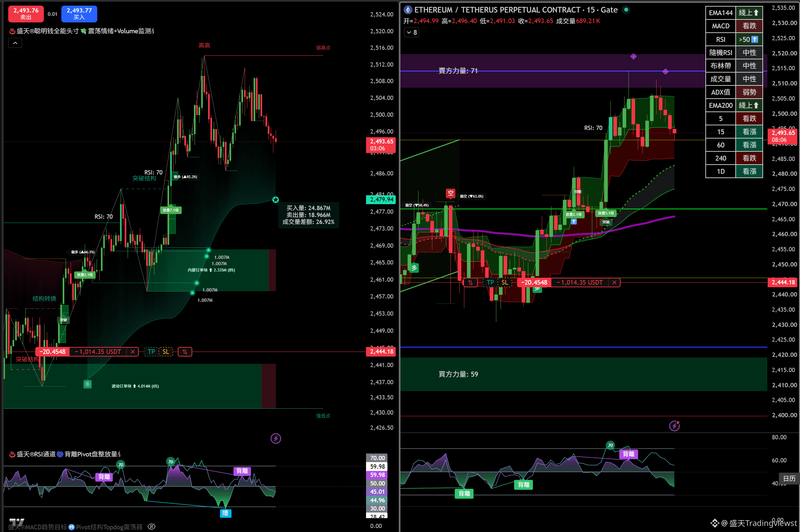
Task: Expand the right chart's 8 indicators legend
Action: pos(412,32)
